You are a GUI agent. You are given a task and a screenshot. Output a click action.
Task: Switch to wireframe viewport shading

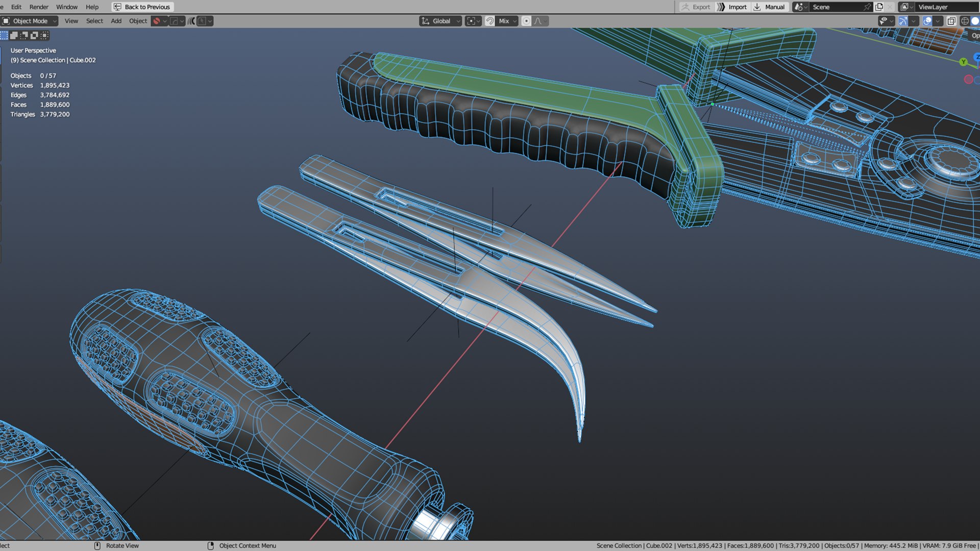coord(965,21)
